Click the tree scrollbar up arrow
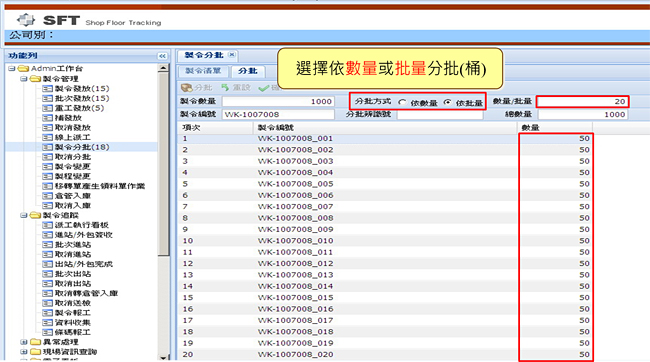 coord(163,68)
